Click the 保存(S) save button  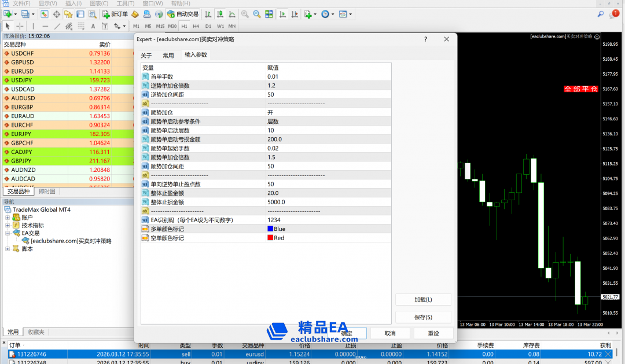[423, 317]
